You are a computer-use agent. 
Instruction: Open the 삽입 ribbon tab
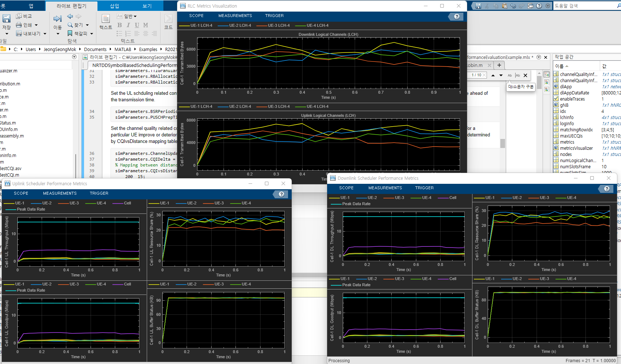(114, 6)
